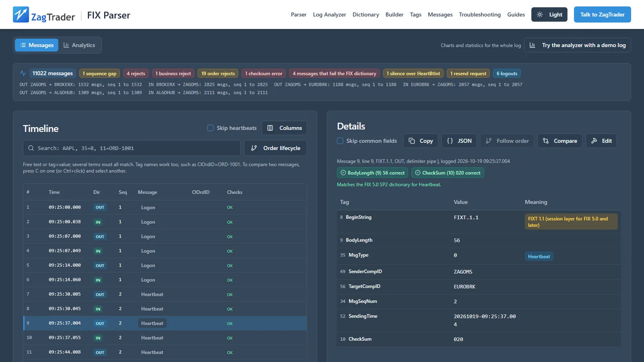Open the Parser nav item
This screenshot has height=362, width=644.
(x=299, y=14)
